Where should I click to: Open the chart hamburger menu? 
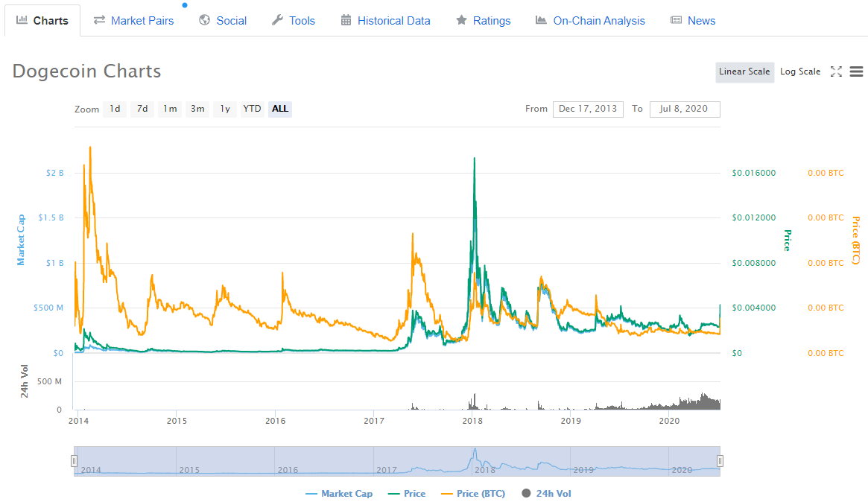click(856, 72)
